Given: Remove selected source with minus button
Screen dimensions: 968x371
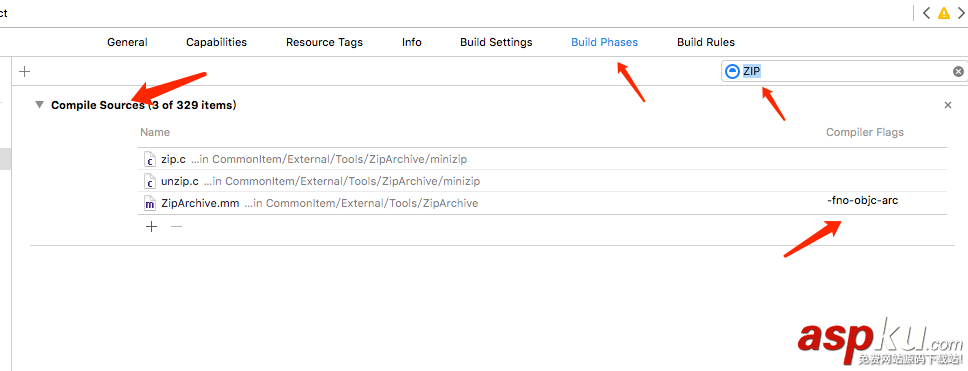Looking at the screenshot, I should pos(177,227).
